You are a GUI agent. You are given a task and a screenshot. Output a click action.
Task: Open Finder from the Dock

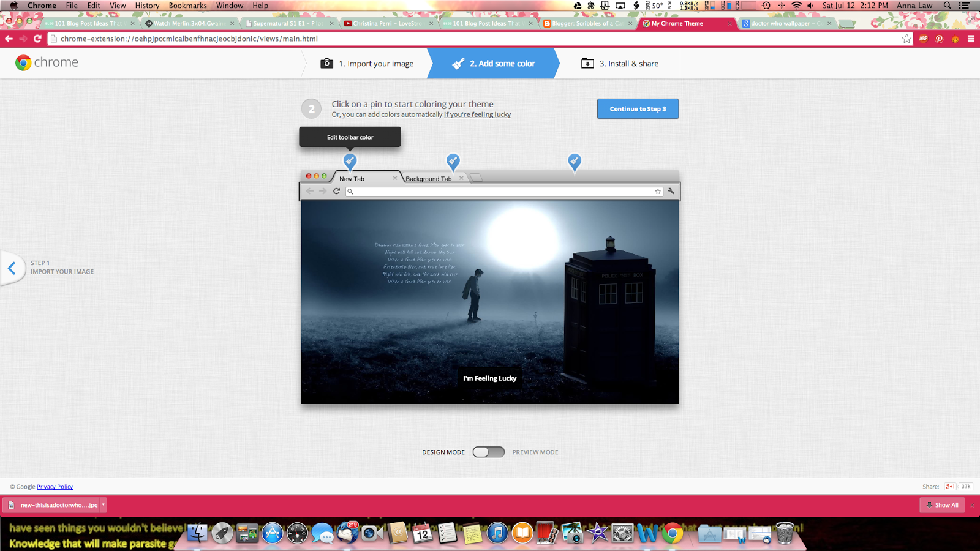coord(198,533)
